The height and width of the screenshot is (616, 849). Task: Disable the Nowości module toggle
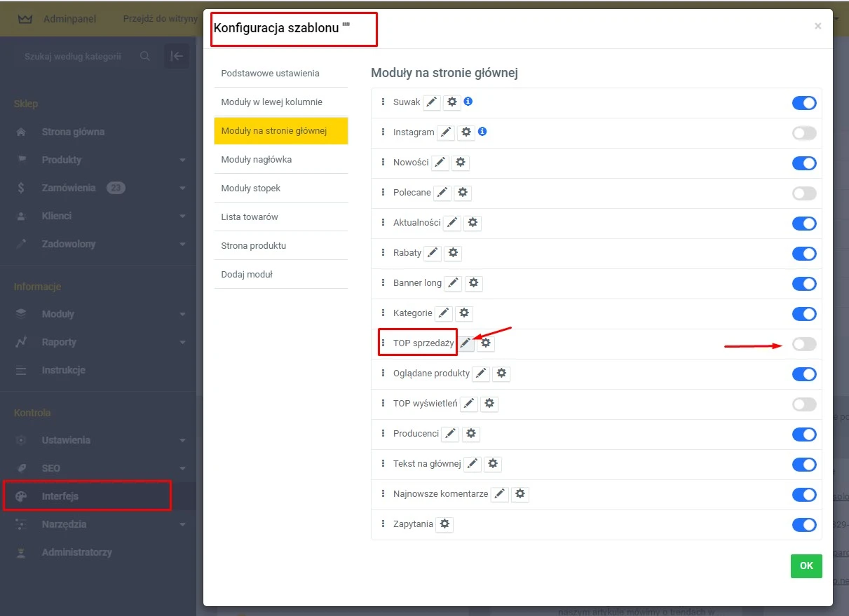pyautogui.click(x=803, y=163)
